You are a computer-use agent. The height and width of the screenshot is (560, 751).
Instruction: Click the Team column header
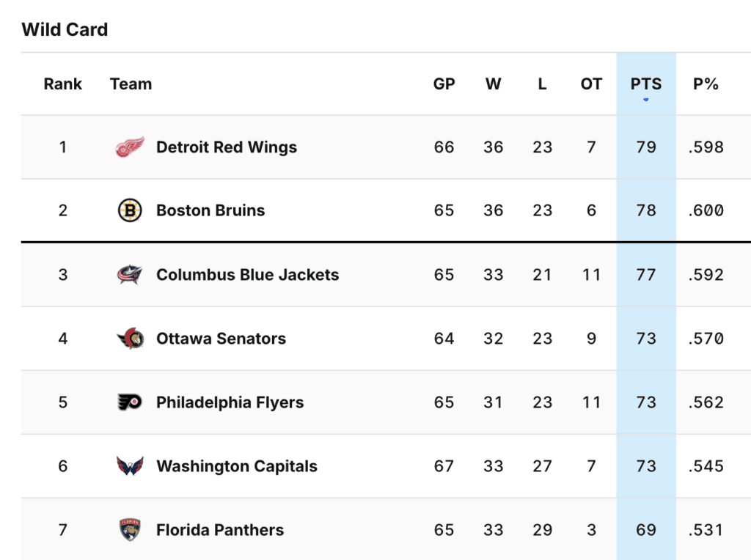[131, 84]
